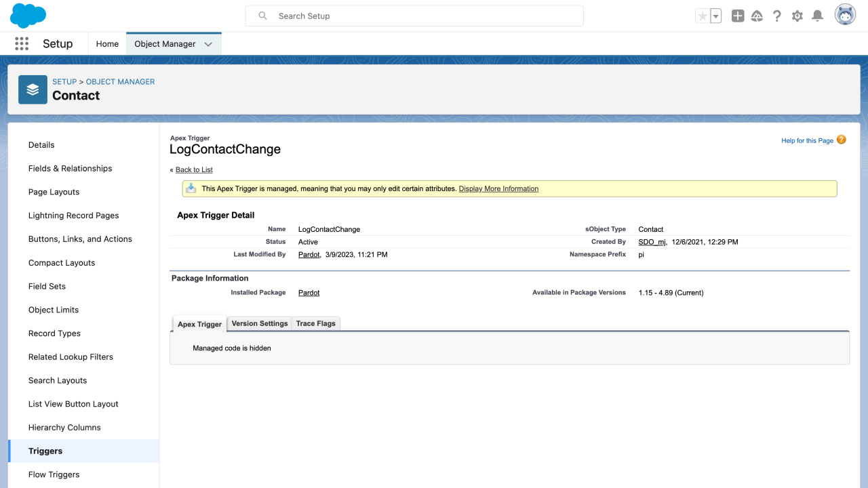868x488 pixels.
Task: Open the Global Actions plus icon
Action: click(738, 16)
